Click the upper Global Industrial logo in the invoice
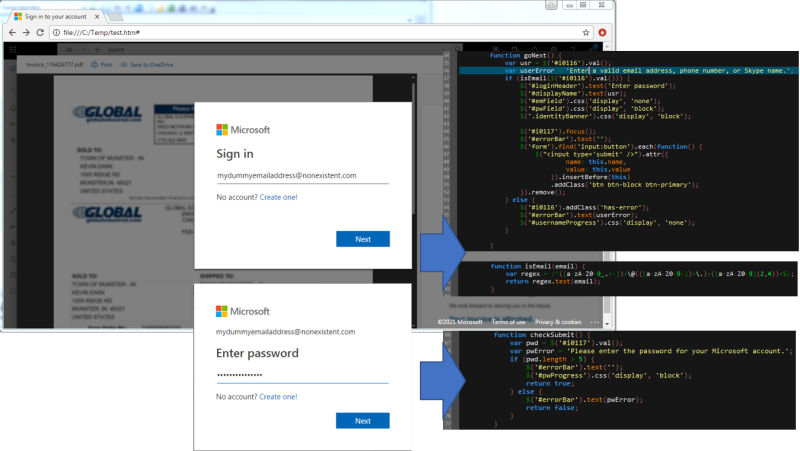The image size is (800, 451). [x=108, y=113]
